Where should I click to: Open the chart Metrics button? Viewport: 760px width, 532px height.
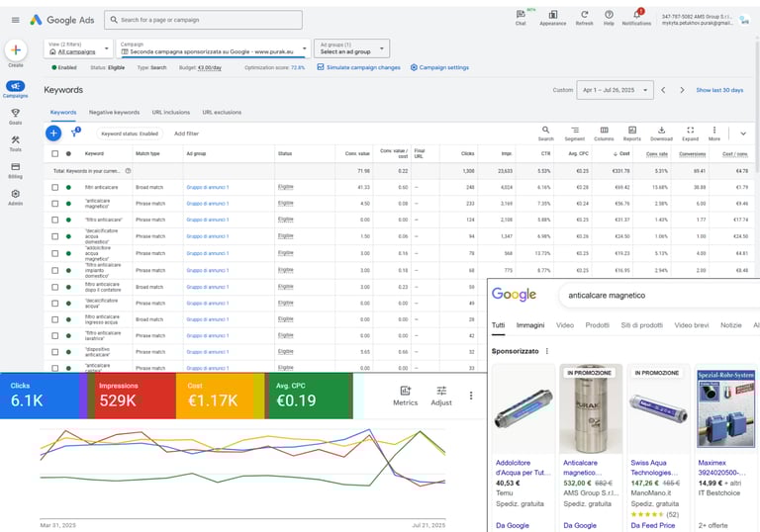click(405, 396)
